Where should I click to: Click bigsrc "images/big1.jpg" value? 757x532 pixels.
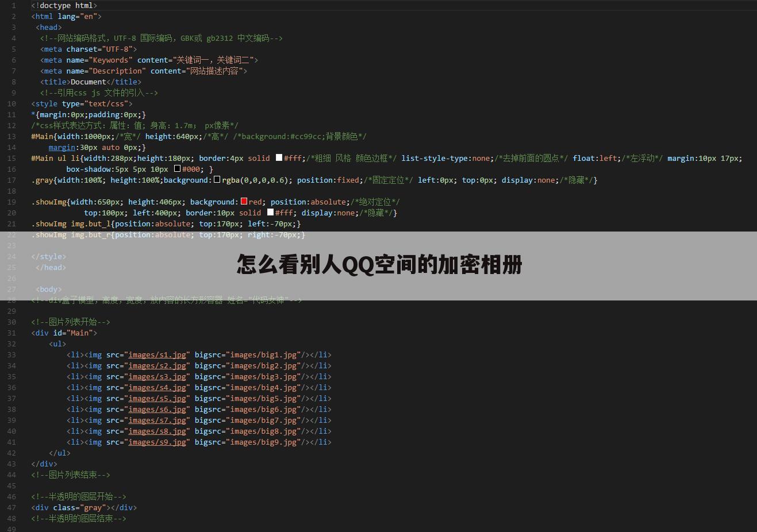(263, 354)
